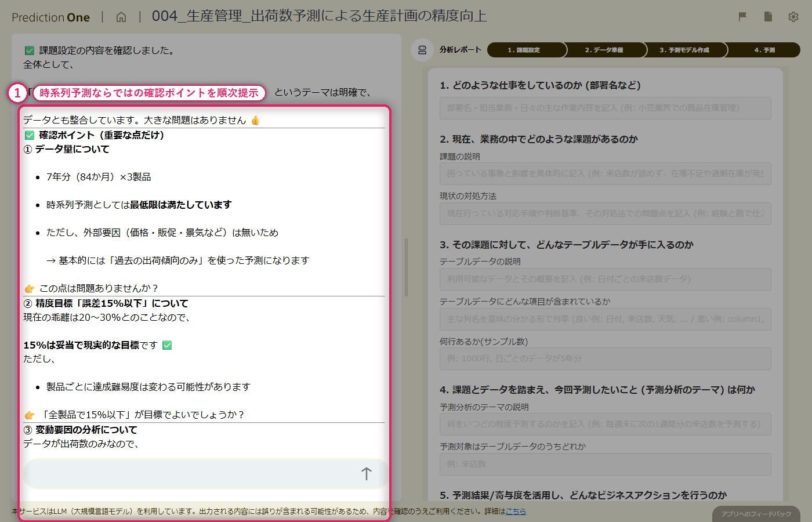Click text 15%は妥当で現実的な目標です
812x522 pixels.
point(90,345)
